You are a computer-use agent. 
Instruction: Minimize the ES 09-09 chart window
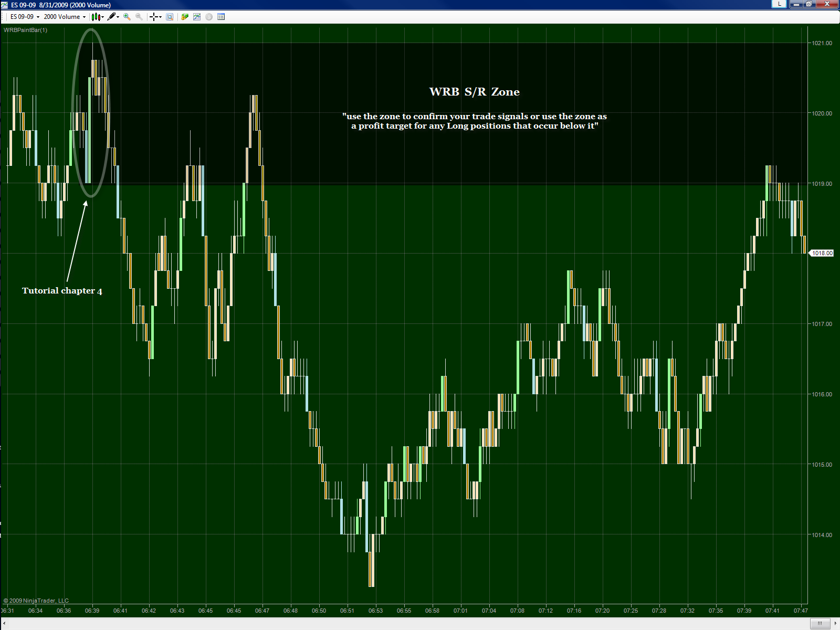tap(796, 4)
